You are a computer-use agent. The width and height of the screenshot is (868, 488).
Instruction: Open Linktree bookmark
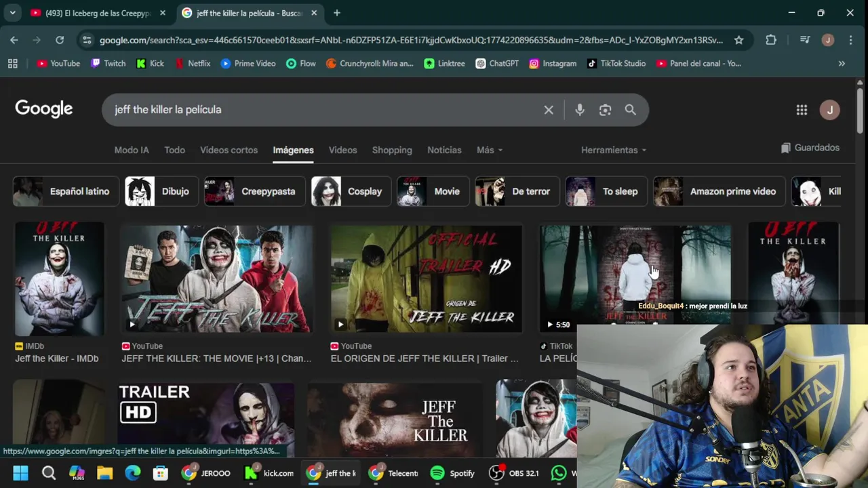click(x=445, y=63)
